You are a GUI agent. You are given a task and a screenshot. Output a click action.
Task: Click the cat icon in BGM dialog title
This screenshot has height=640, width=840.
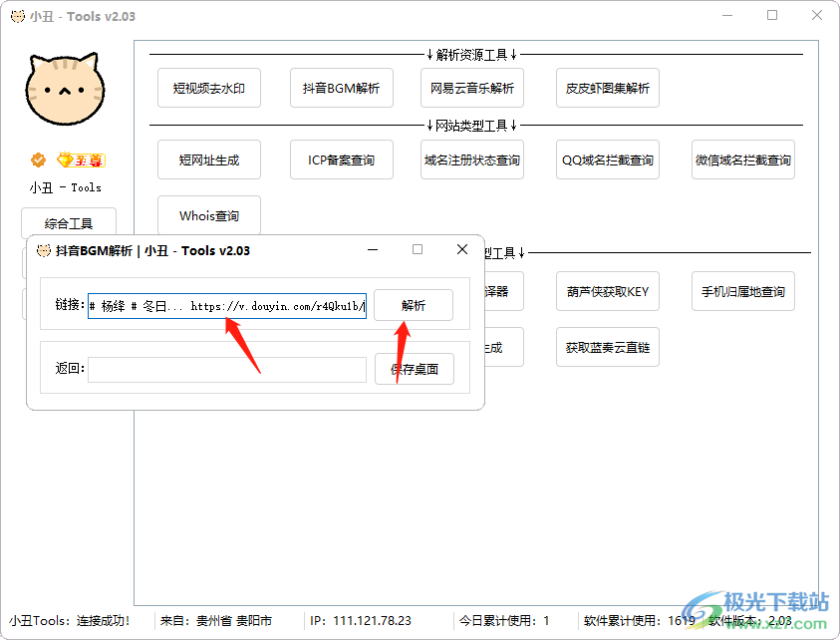click(44, 250)
